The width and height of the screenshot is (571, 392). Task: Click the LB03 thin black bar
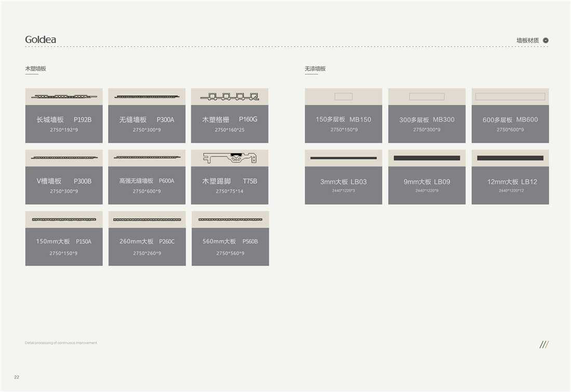click(344, 158)
